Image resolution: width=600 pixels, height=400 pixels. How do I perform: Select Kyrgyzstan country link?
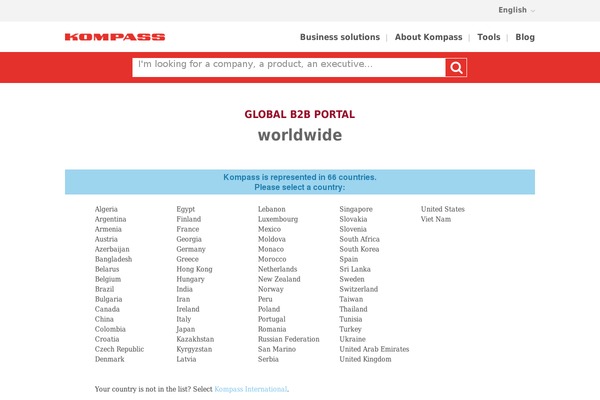(194, 349)
